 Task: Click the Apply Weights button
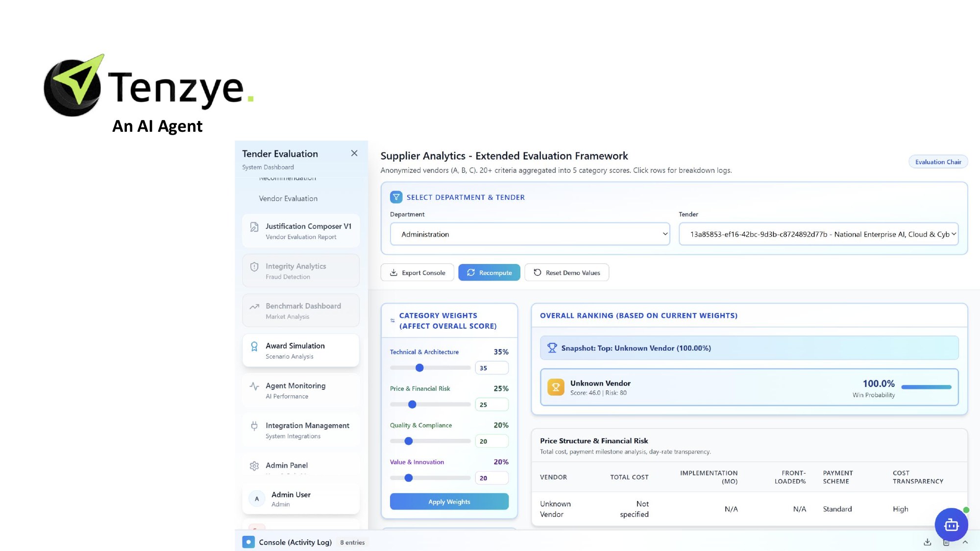click(449, 502)
